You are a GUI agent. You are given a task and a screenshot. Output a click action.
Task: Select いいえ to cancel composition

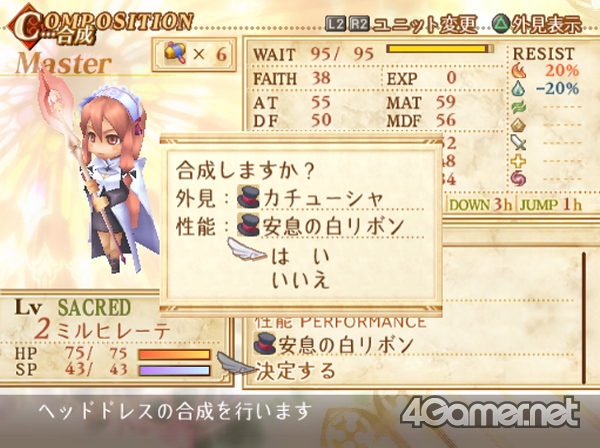click(300, 280)
